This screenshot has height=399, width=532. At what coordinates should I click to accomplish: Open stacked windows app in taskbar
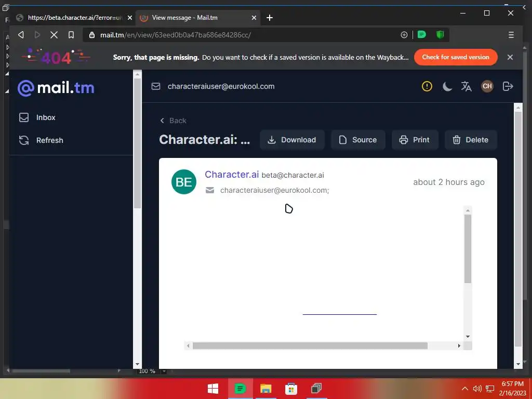click(316, 389)
